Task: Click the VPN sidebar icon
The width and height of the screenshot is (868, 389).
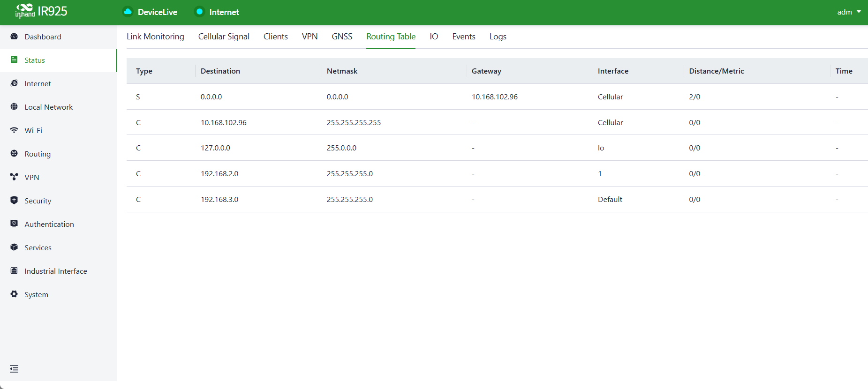Action: [x=14, y=177]
